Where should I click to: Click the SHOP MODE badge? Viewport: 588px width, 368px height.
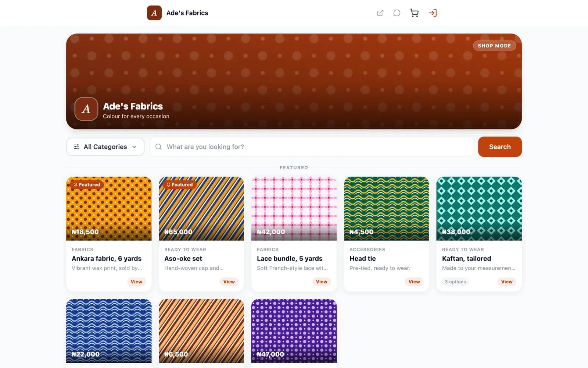coord(494,46)
